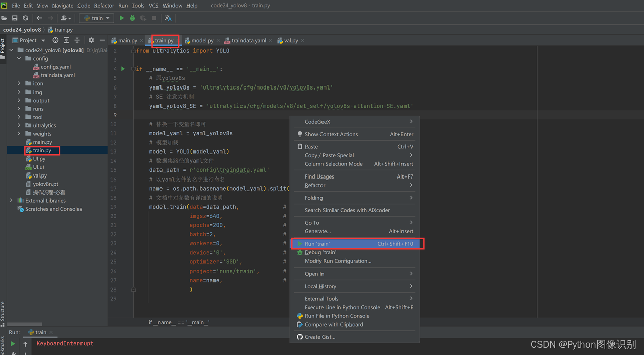Image resolution: width=644 pixels, height=355 pixels.
Task: Collapse the config folder
Action: coord(19,59)
